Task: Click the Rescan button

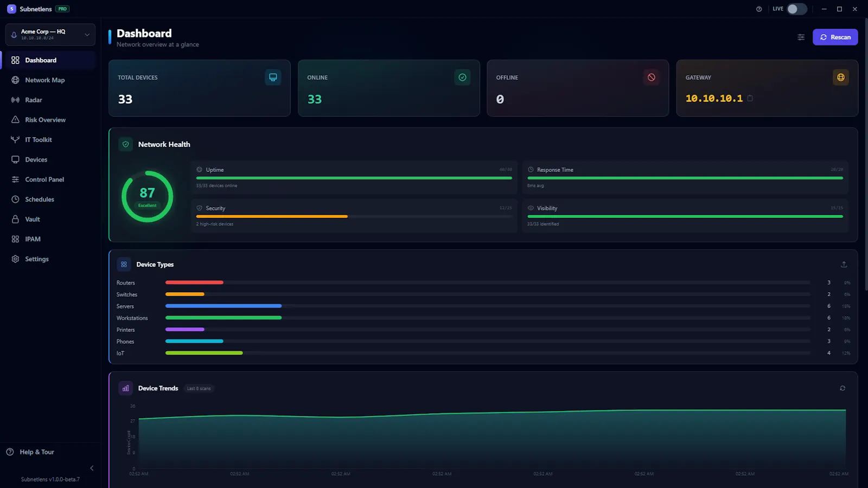Action: click(835, 37)
